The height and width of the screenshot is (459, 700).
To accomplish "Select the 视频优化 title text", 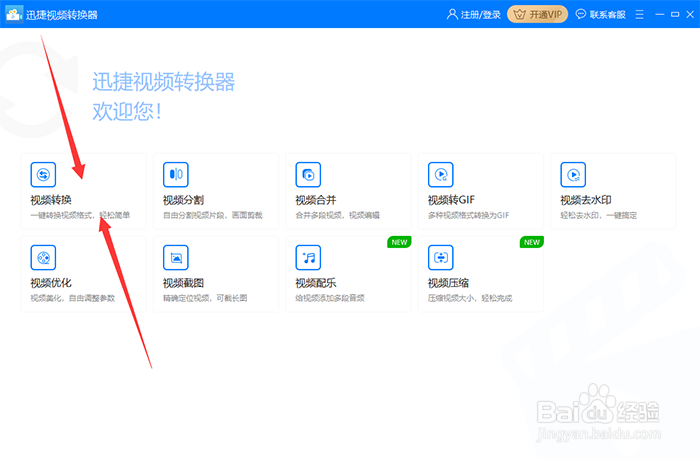I will (x=51, y=283).
